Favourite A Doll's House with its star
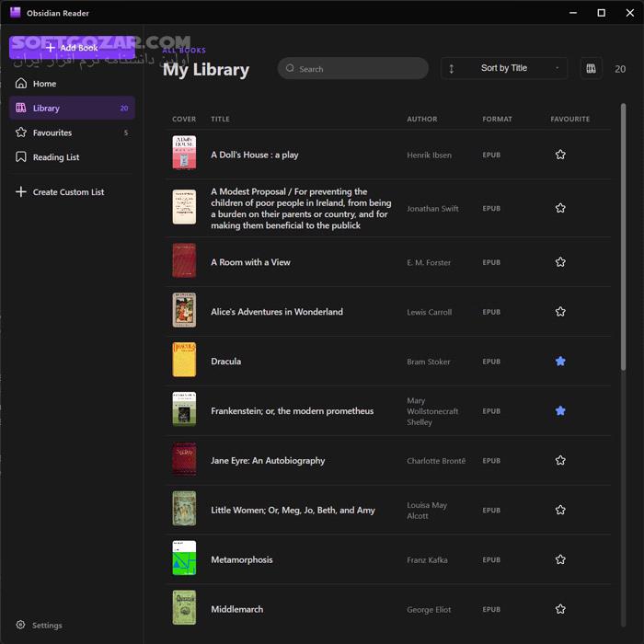The width and height of the screenshot is (644, 644). click(560, 155)
